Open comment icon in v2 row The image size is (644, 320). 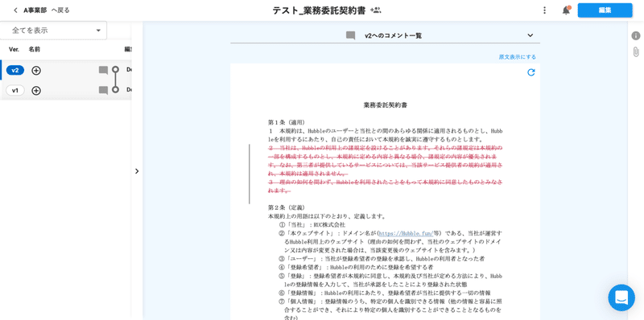coord(104,71)
